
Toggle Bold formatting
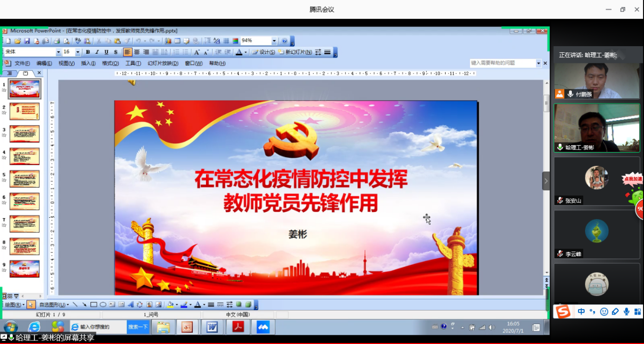point(88,52)
